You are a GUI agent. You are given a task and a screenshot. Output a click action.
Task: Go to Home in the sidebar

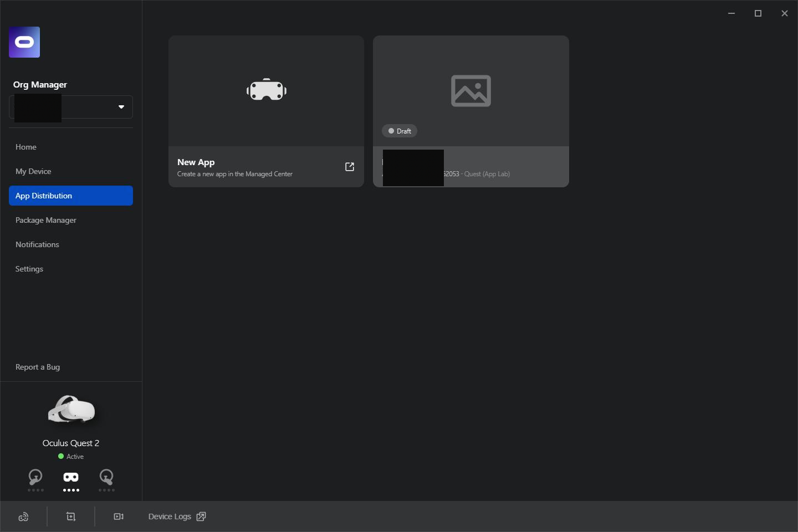pos(71,147)
